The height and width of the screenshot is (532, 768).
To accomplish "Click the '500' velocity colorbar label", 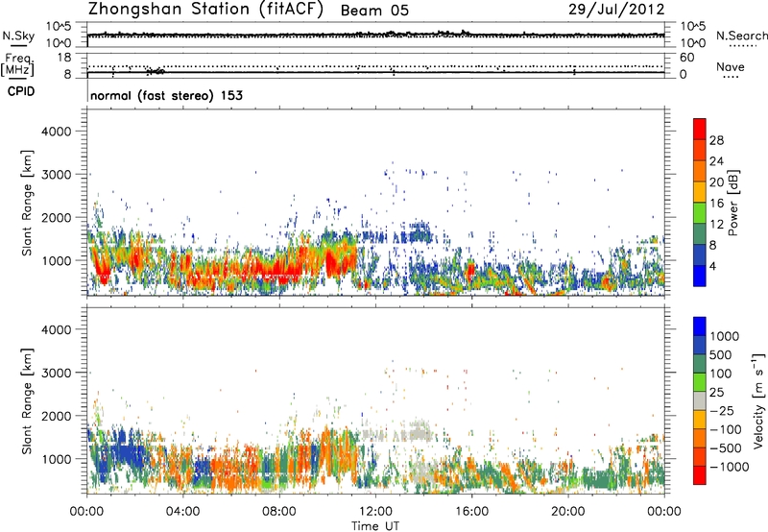I will tap(721, 355).
